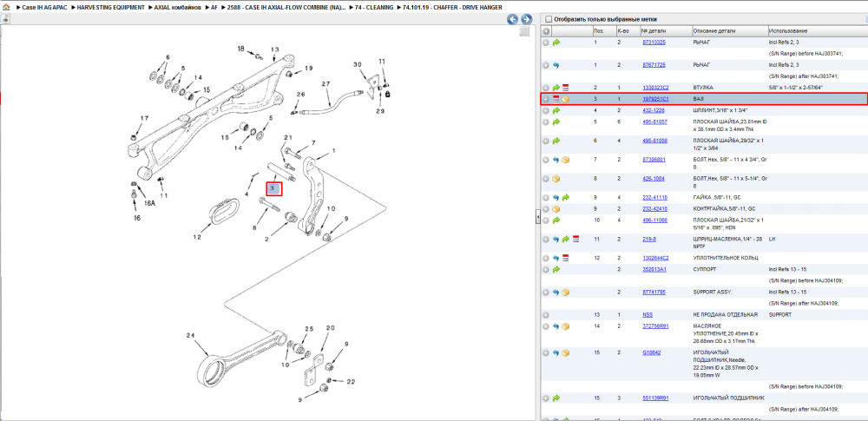Select callout 16A in the diagram

click(x=149, y=204)
